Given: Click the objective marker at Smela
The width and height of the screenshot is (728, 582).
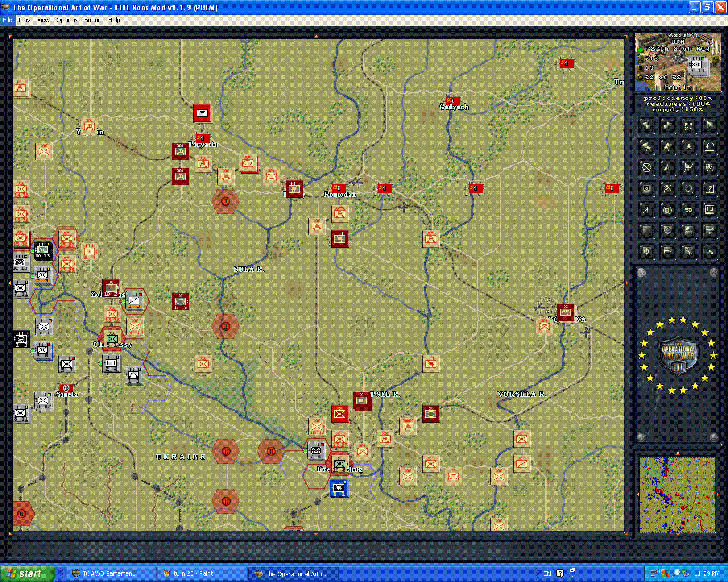Looking at the screenshot, I should coord(66,388).
